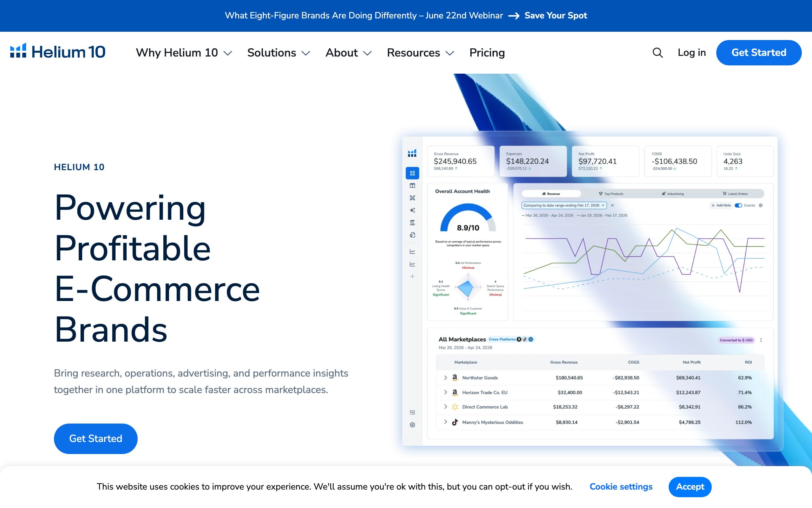The height and width of the screenshot is (508, 812).
Task: Accept the cookies notice
Action: [690, 486]
